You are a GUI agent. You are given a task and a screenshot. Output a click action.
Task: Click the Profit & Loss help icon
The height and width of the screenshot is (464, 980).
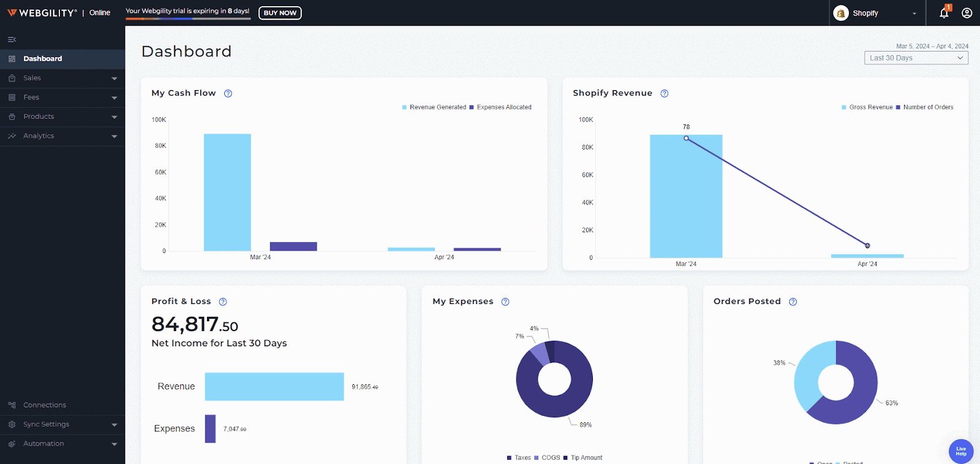[x=223, y=302]
